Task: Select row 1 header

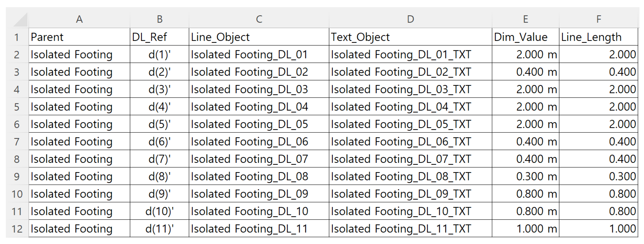Action: click(x=17, y=37)
